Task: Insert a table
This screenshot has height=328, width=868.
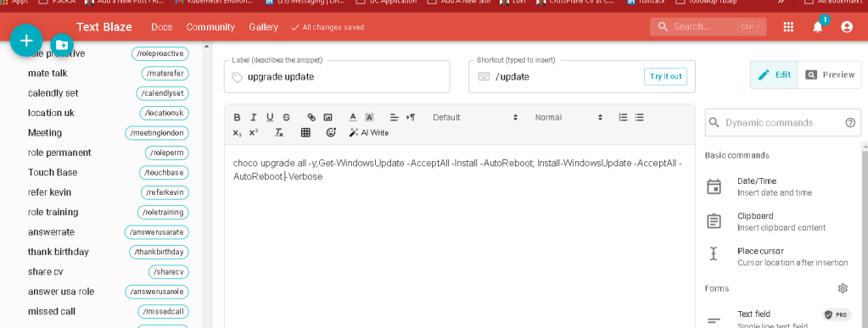Action: [x=305, y=133]
